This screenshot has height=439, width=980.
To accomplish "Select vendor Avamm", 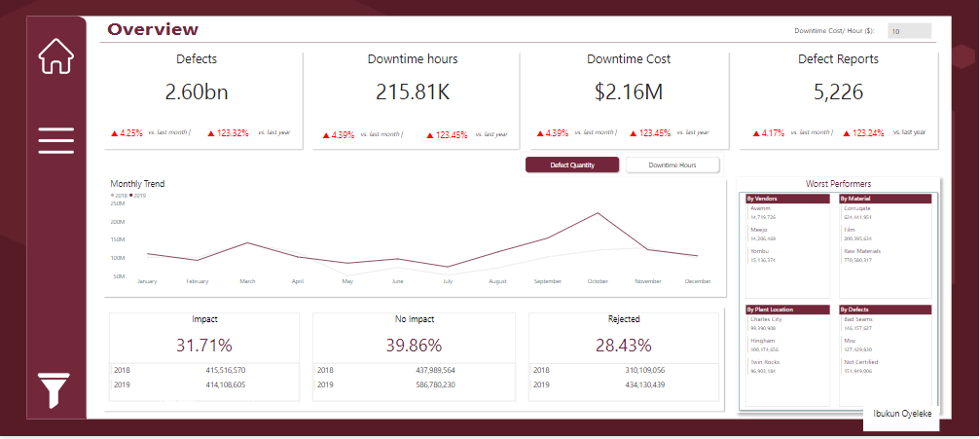I will click(x=761, y=208).
